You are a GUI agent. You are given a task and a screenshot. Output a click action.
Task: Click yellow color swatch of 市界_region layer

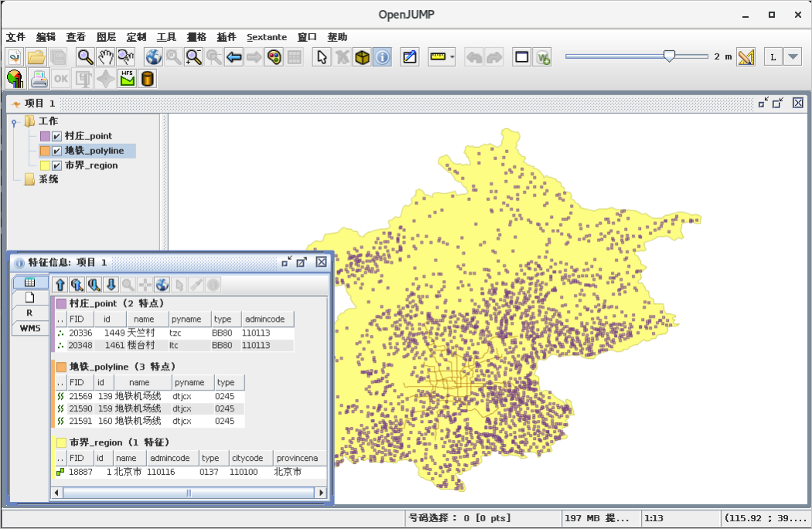tap(45, 166)
